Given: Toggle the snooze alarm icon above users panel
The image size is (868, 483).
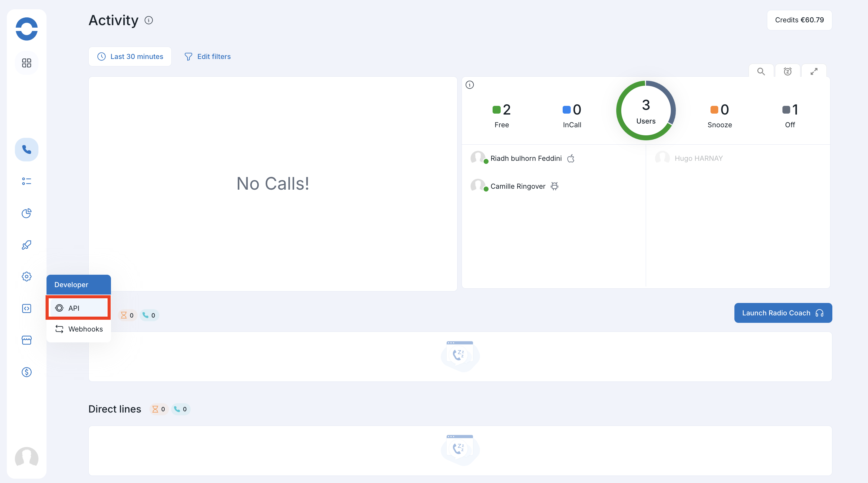Looking at the screenshot, I should pyautogui.click(x=787, y=71).
